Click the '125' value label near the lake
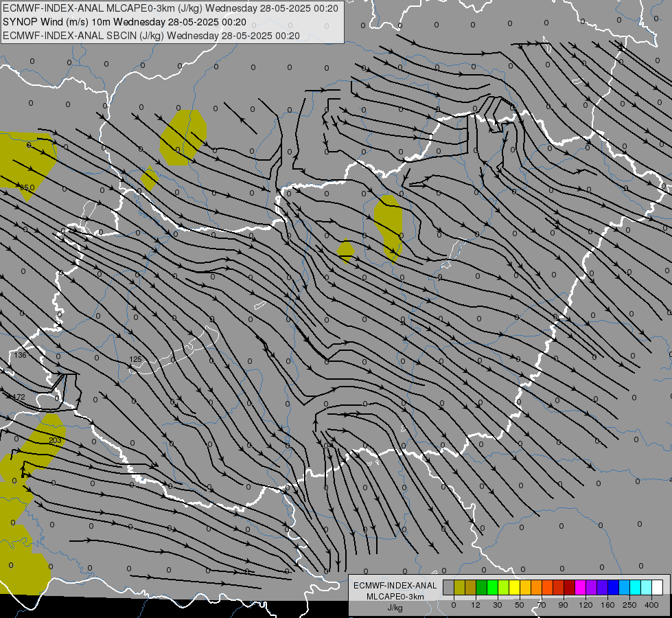This screenshot has height=618, width=672. point(135,359)
